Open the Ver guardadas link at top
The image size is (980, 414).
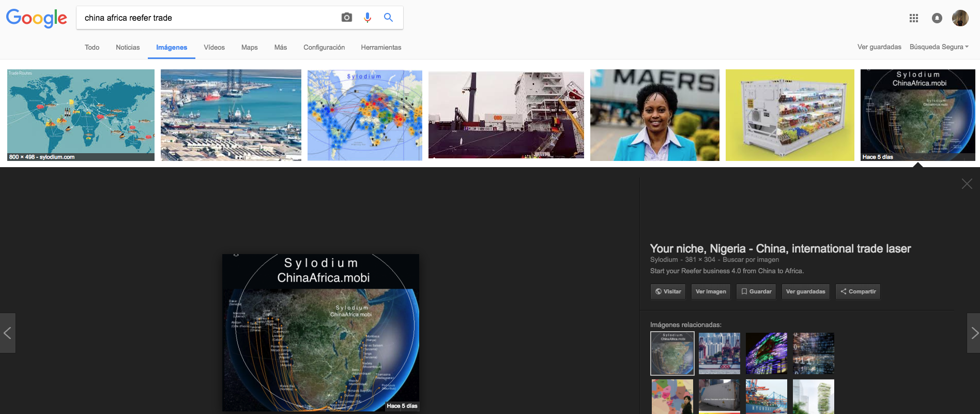(879, 47)
